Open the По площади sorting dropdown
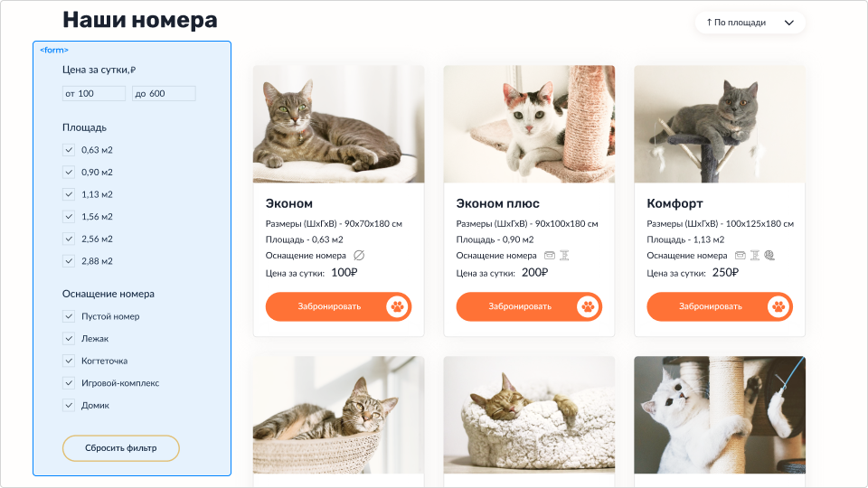 [750, 23]
